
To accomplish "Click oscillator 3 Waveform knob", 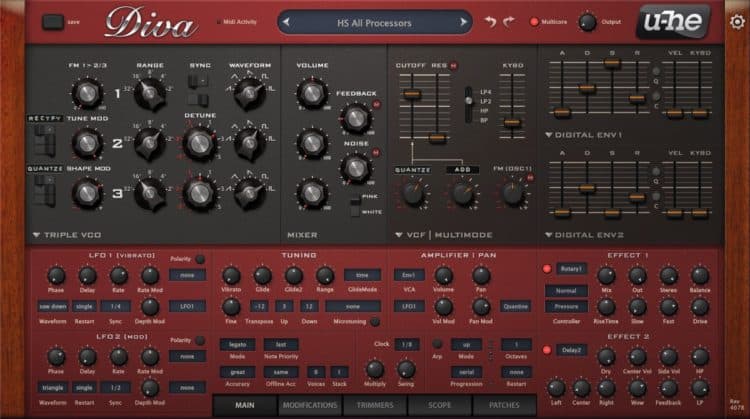I will tap(249, 193).
